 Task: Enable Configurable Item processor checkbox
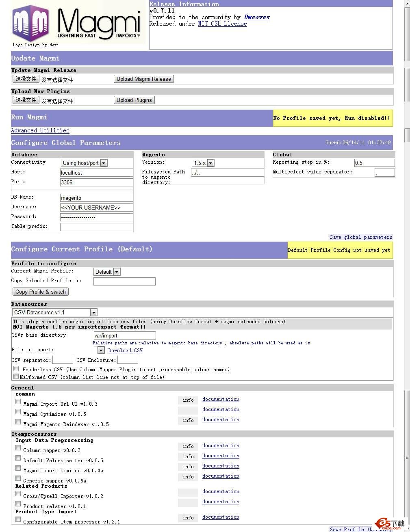(18, 519)
